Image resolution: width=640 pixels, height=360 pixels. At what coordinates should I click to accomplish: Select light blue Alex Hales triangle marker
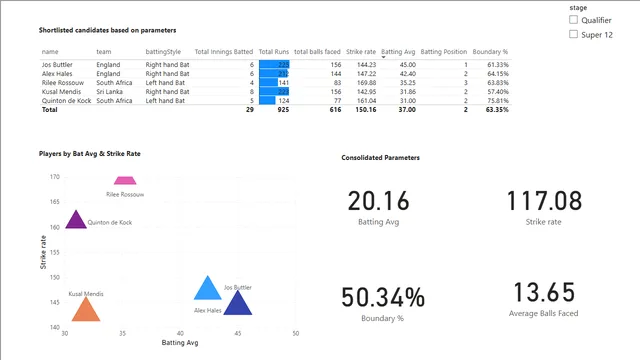[x=207, y=288]
